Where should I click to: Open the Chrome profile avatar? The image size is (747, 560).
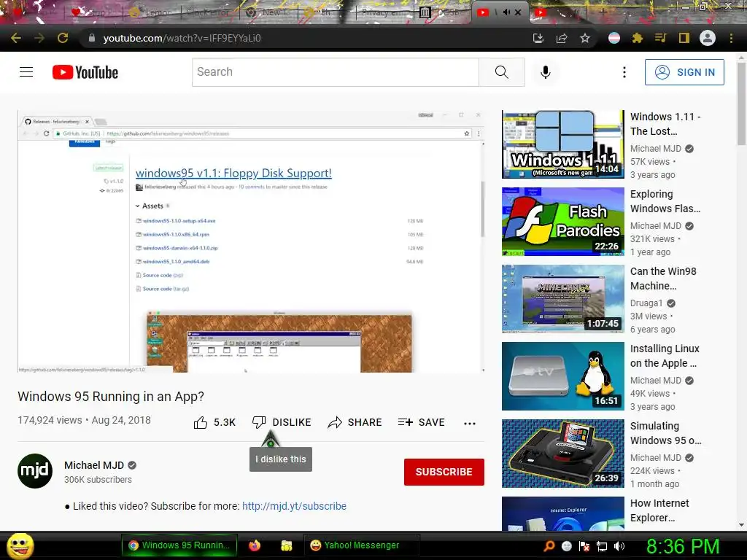[x=708, y=38]
